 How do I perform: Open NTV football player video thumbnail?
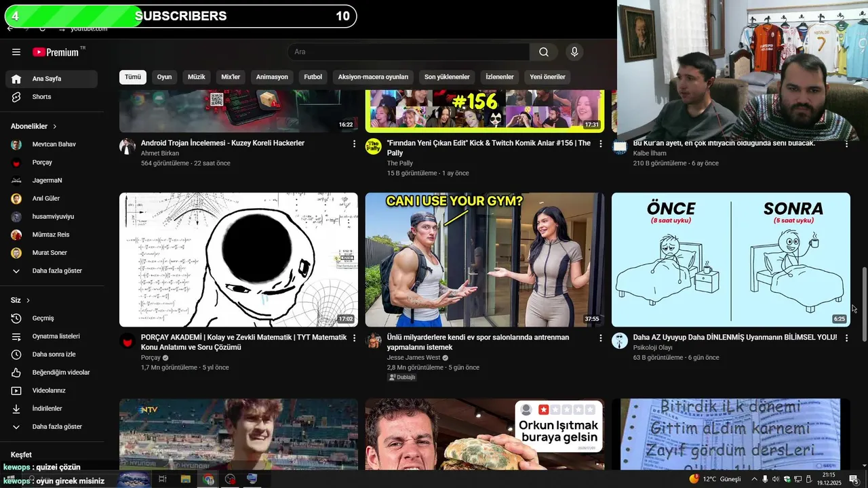(x=239, y=434)
